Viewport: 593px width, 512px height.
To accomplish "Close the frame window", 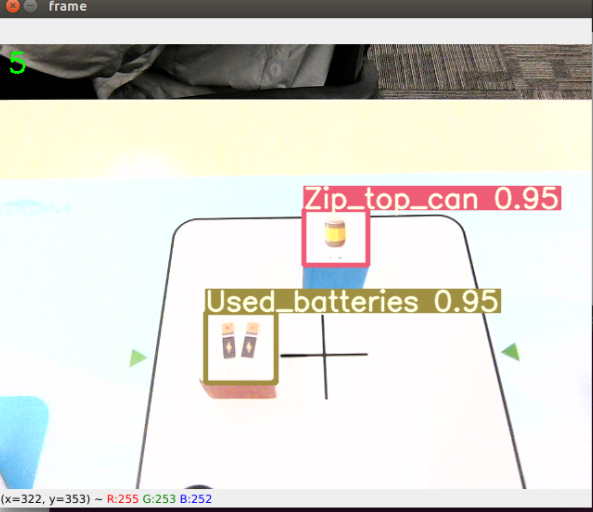I will (12, 6).
